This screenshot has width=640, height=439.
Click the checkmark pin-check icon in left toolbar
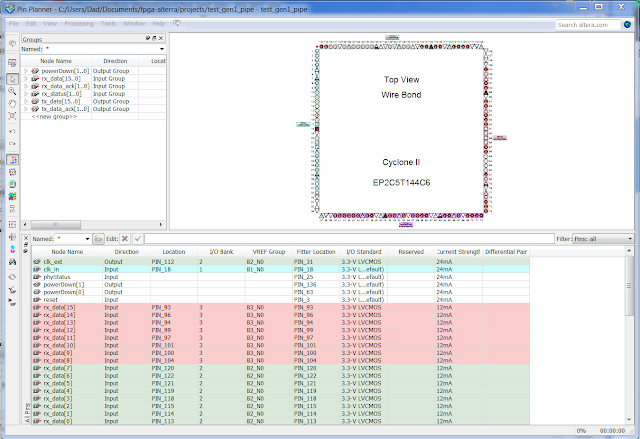(x=12, y=290)
